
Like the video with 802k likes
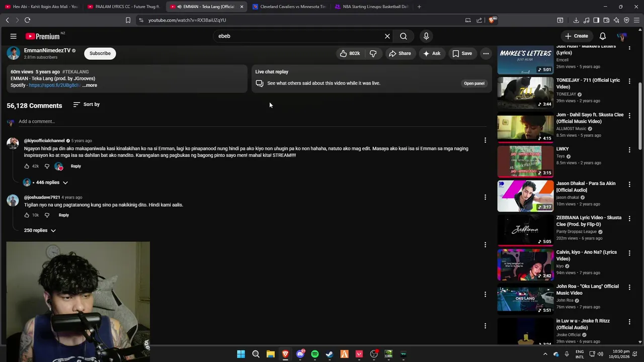(350, 53)
